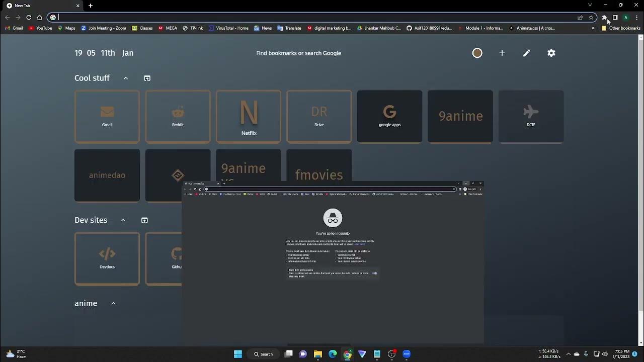The image size is (644, 362).
Task: Open the animedao tile
Action: click(x=107, y=175)
